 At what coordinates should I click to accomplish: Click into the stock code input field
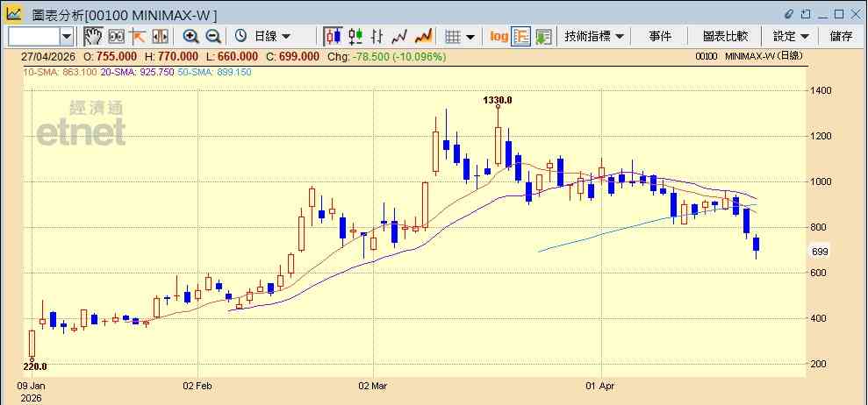tap(33, 37)
